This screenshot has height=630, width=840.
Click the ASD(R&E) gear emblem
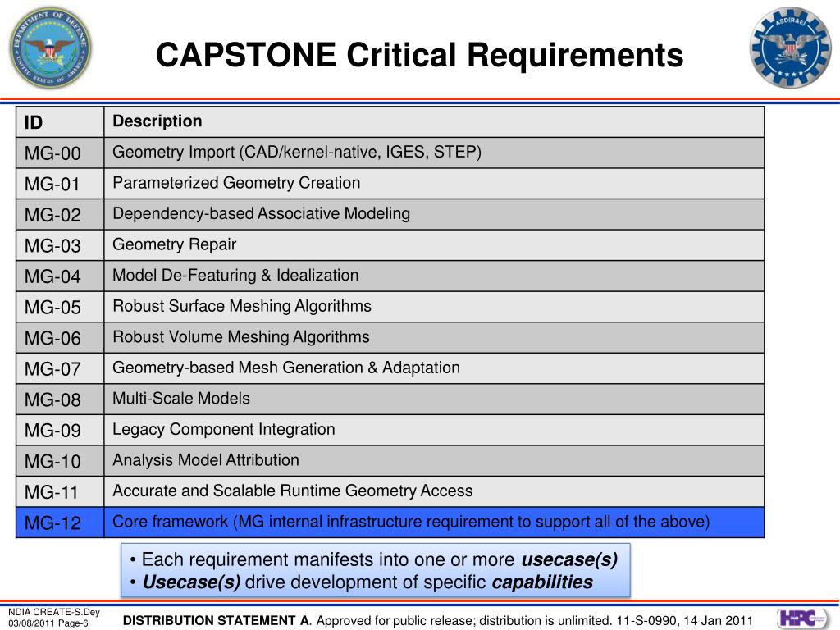click(x=790, y=48)
